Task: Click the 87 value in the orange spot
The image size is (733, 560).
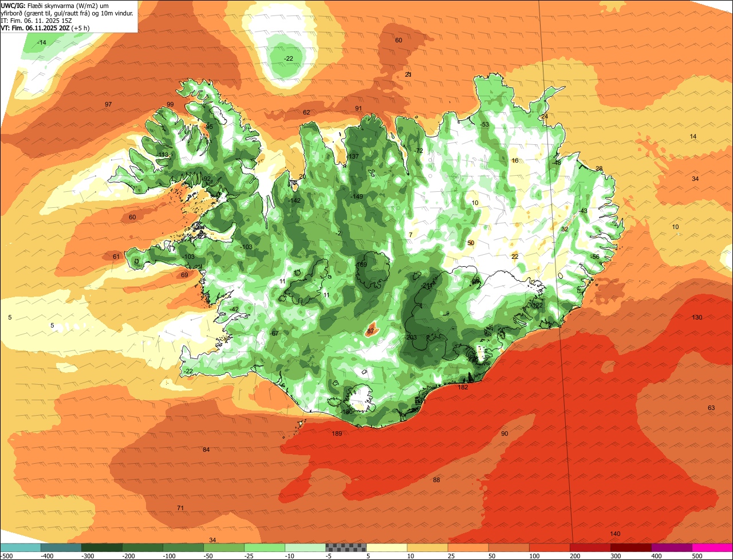Action: (x=371, y=331)
